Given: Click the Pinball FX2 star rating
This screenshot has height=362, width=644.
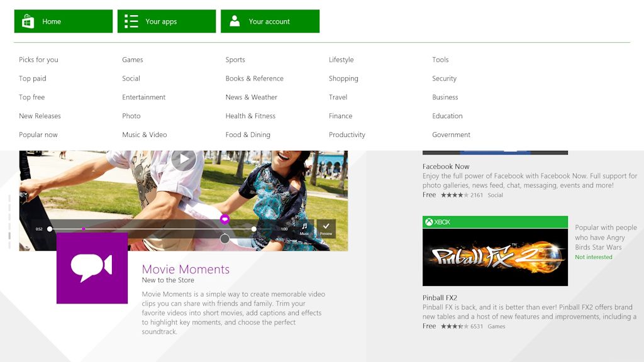Looking at the screenshot, I should (x=455, y=326).
